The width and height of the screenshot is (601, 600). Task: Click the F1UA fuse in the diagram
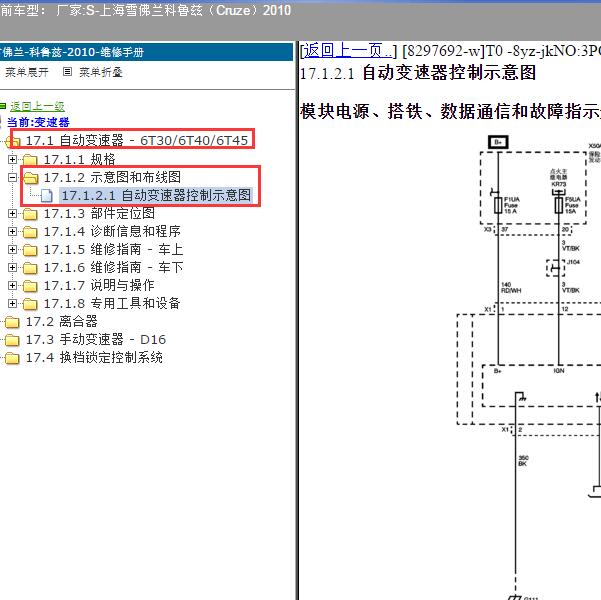click(x=498, y=205)
